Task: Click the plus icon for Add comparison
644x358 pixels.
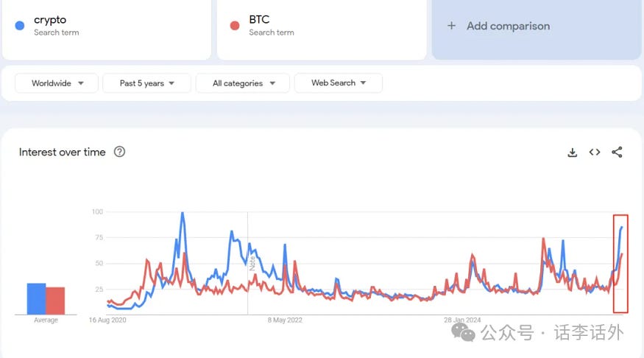Action: click(451, 26)
